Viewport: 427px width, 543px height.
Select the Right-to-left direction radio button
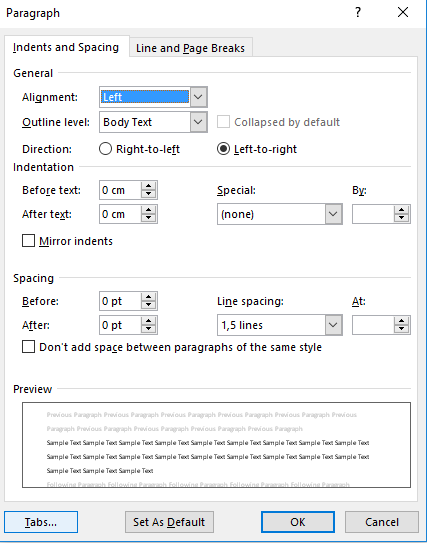point(105,149)
